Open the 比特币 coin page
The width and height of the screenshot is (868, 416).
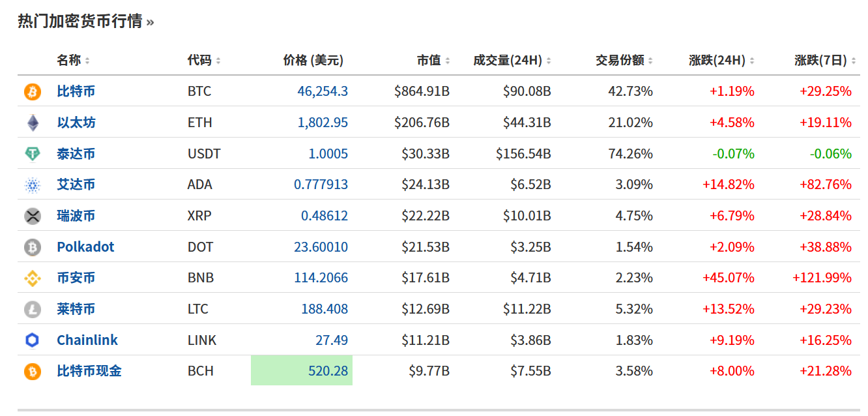[x=76, y=91]
